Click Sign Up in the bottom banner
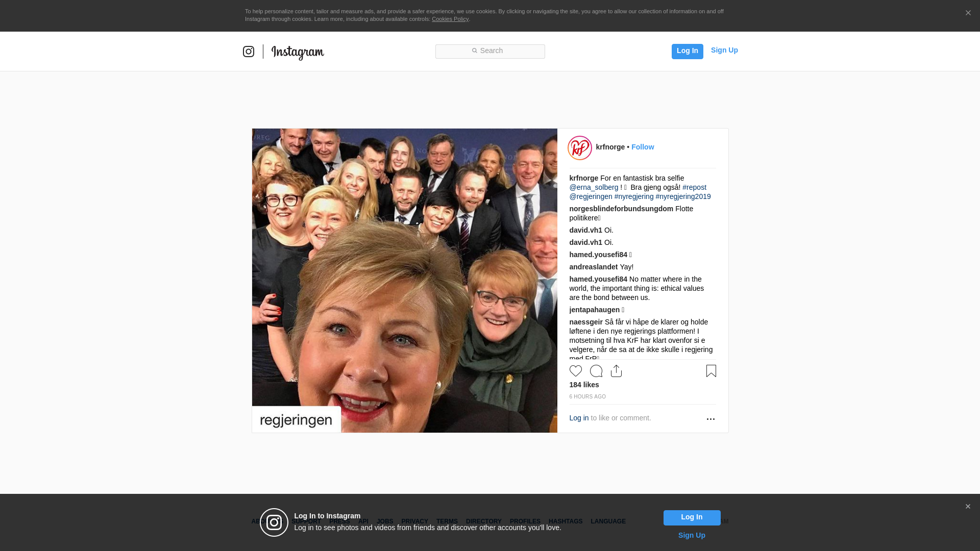This screenshot has height=551, width=980. [692, 535]
